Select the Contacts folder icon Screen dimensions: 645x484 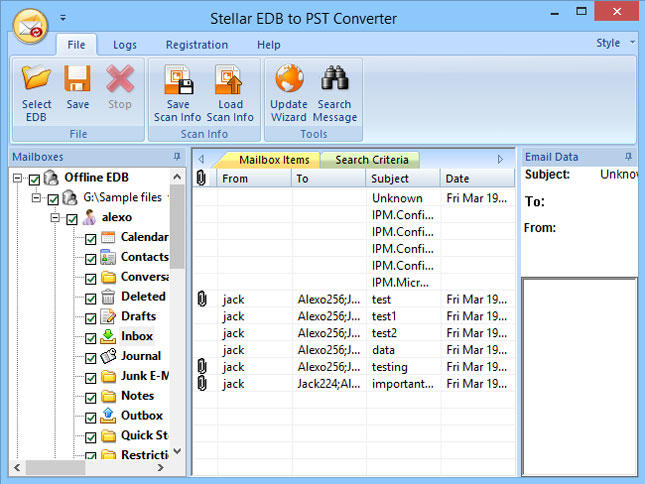tap(108, 257)
